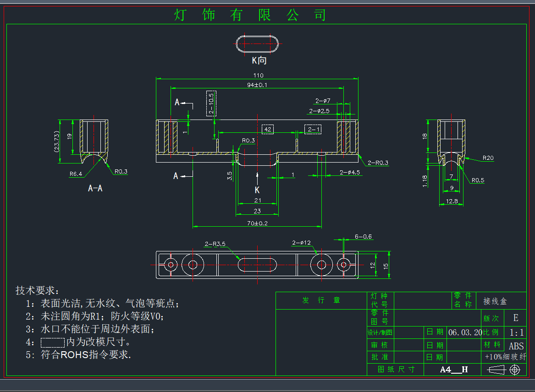Select the upper section arrow marker A
The image size is (535, 392).
pyautogui.click(x=177, y=102)
